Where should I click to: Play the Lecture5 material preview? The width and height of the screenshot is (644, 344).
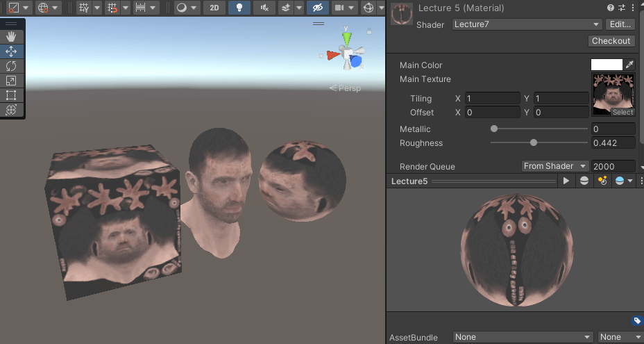[566, 181]
